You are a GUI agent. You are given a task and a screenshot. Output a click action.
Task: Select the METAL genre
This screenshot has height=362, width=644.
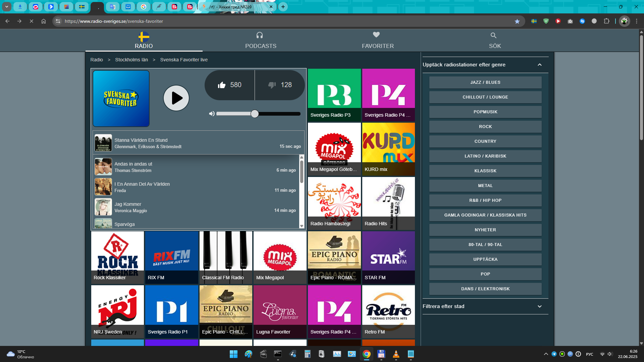[x=485, y=186]
